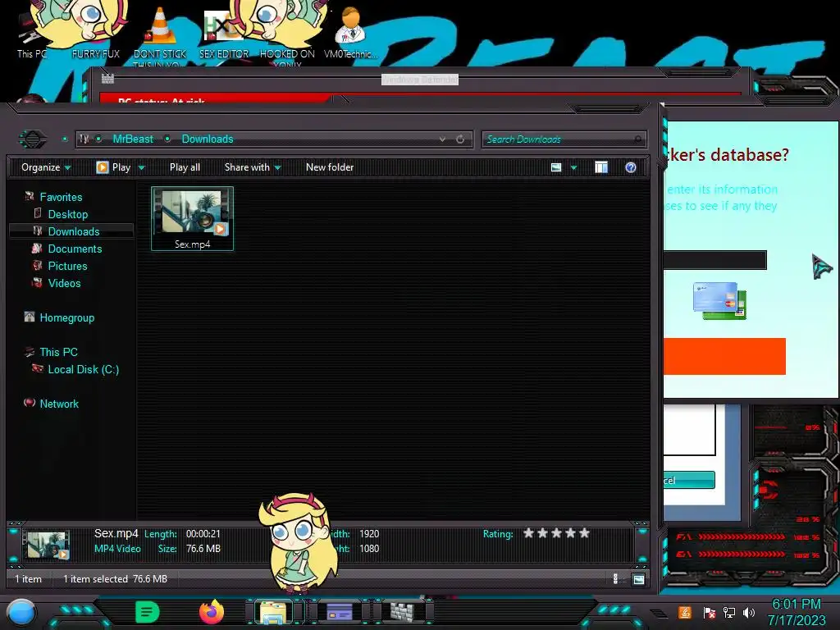Click the MrBeast breadcrumb in address bar
Viewport: 840px width, 630px height.
coord(133,139)
